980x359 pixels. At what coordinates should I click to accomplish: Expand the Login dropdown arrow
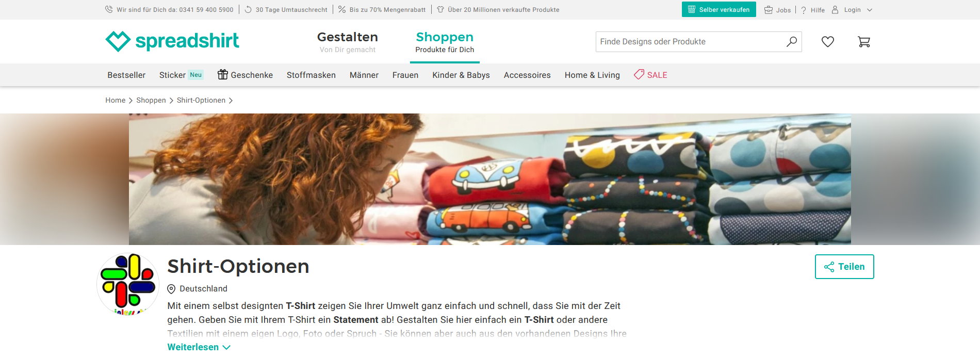tap(870, 10)
